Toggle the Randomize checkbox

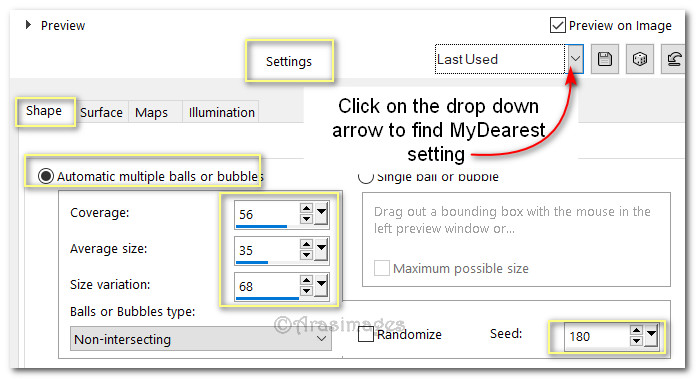(x=366, y=334)
